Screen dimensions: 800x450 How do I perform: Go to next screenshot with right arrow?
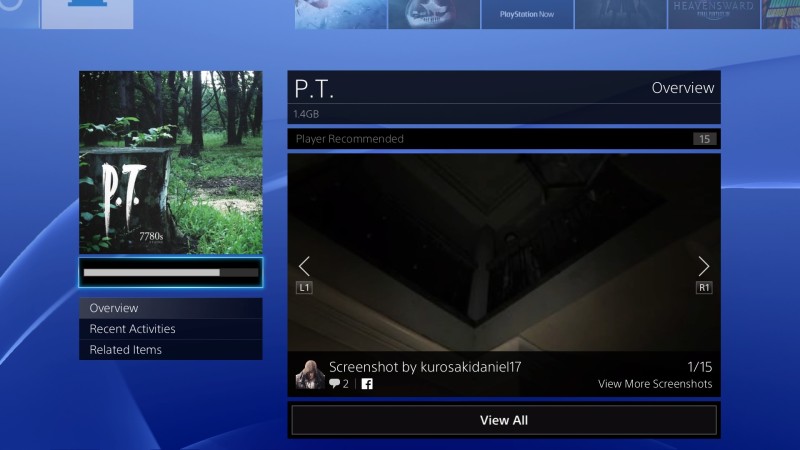pos(704,266)
